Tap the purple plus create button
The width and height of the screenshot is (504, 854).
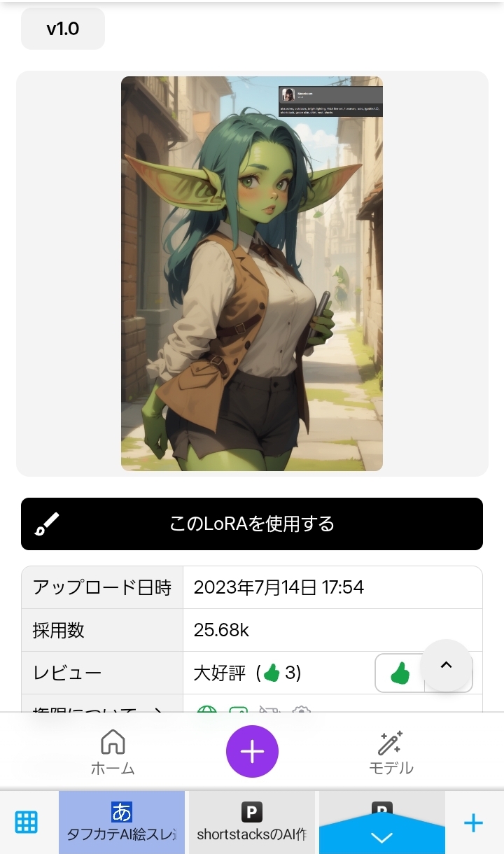point(252,752)
